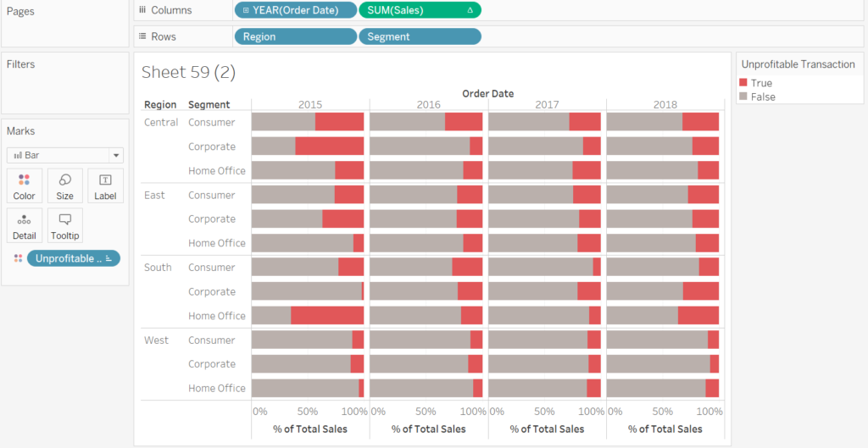
Task: Click the False gray legend swatch
Action: (x=743, y=97)
